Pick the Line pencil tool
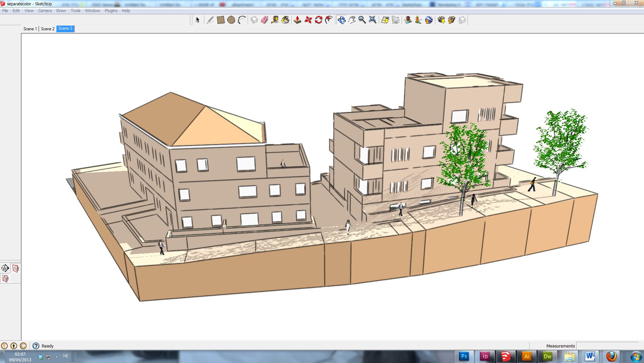Screen dimensions: 644x363 pyautogui.click(x=210, y=20)
